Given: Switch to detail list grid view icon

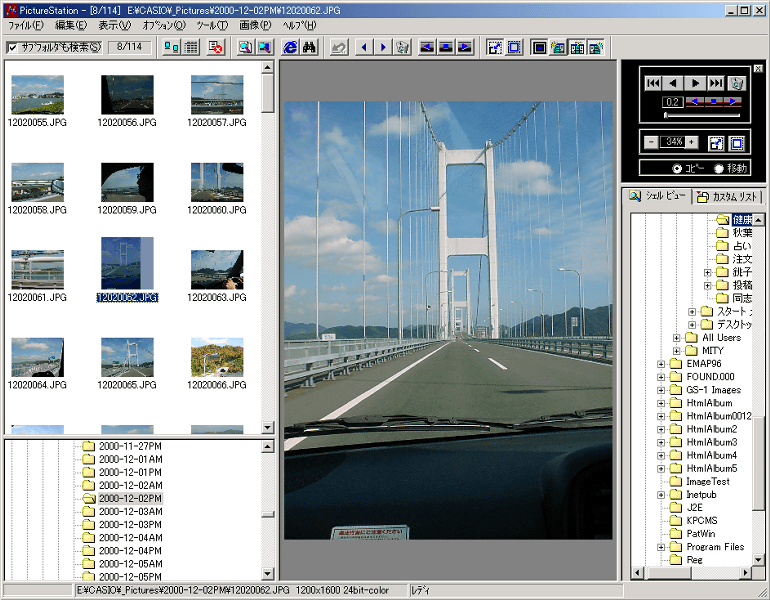Looking at the screenshot, I should (191, 47).
